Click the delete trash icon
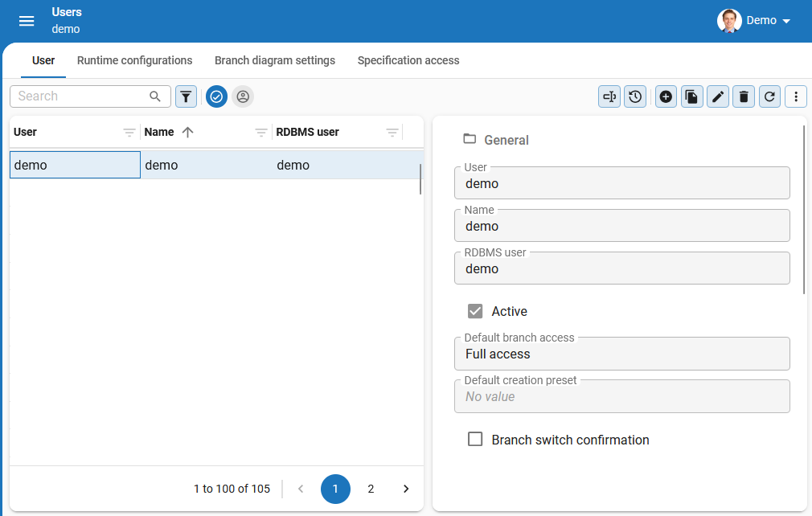Image resolution: width=812 pixels, height=516 pixels. click(744, 96)
